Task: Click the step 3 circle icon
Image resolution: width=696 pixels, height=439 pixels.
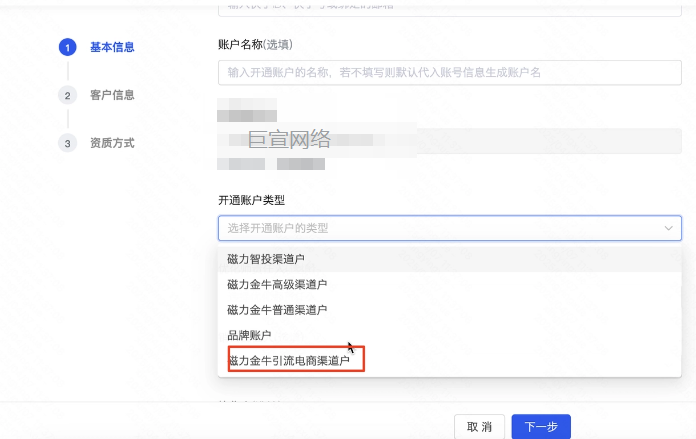Action: [67, 143]
